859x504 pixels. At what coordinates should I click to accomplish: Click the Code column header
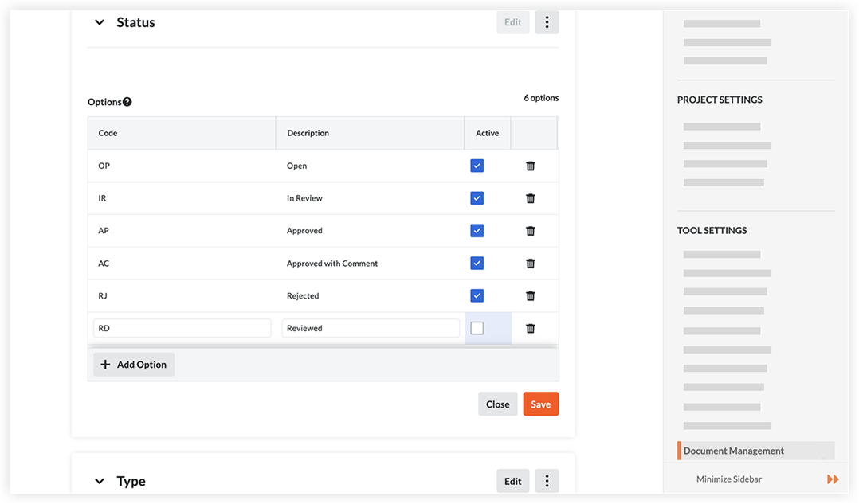point(182,133)
